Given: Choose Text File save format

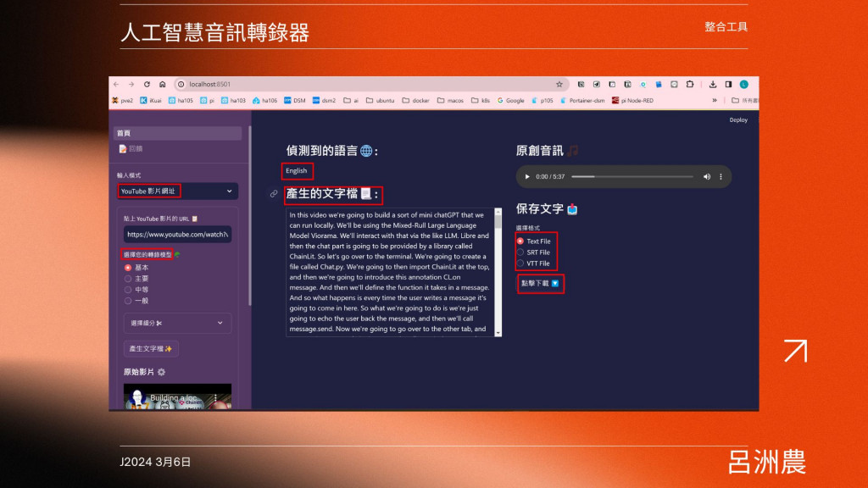Looking at the screenshot, I should point(520,241).
